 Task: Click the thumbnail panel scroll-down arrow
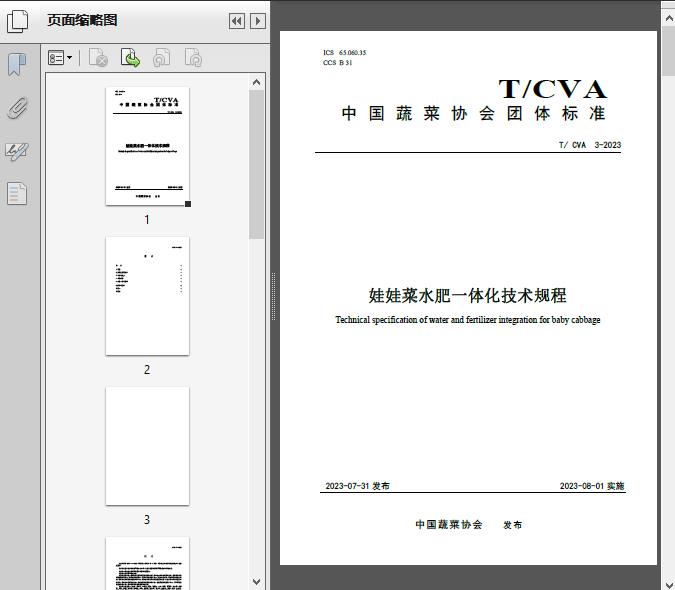point(257,582)
